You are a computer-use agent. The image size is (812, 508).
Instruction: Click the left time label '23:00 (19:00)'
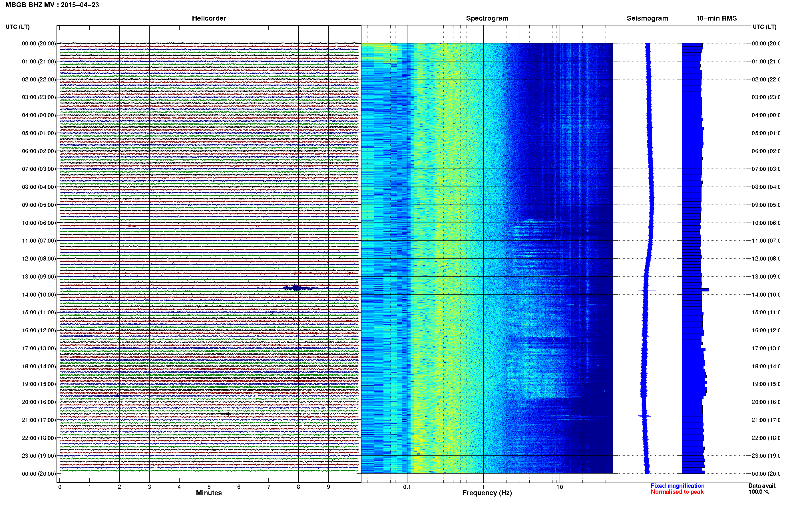(39, 456)
